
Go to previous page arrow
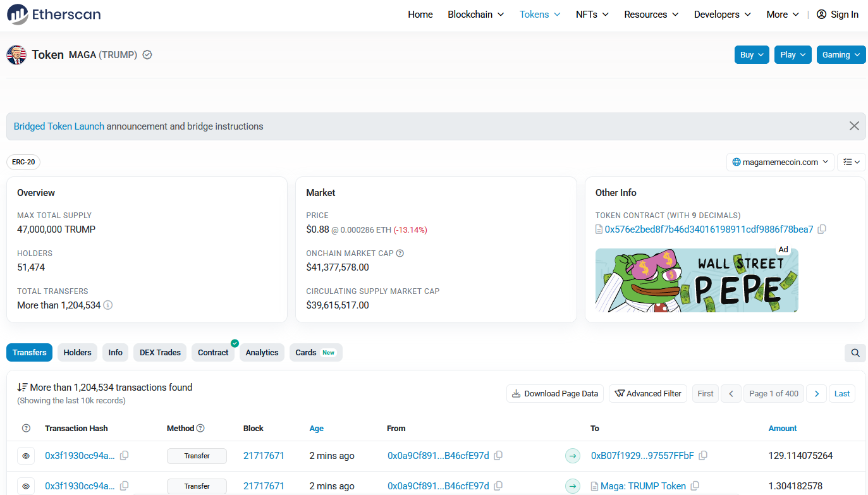point(731,393)
